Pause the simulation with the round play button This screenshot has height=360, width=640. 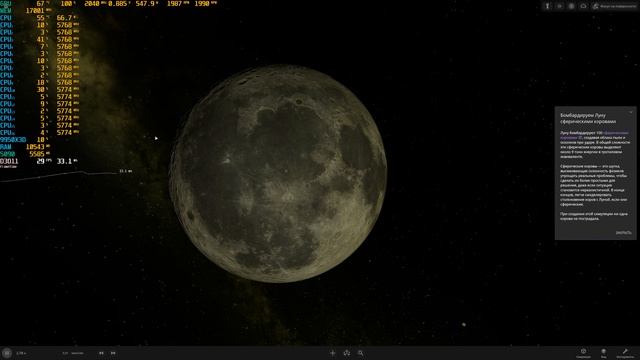pos(7,353)
